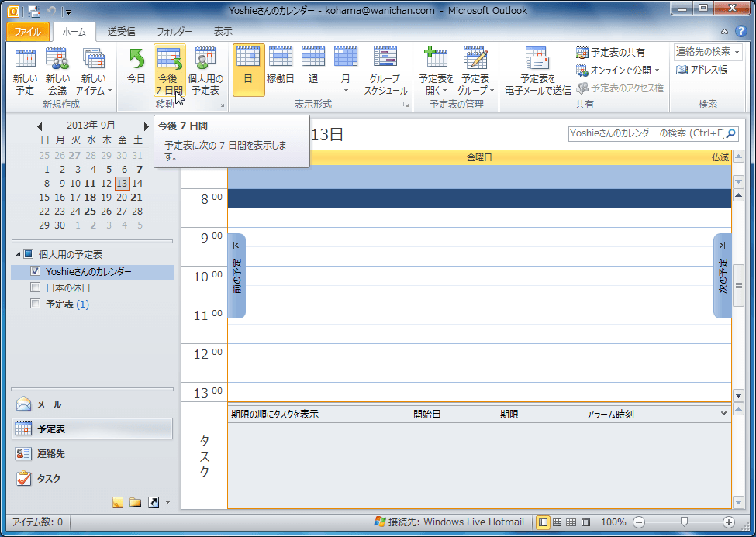Show the next 7 days (今後7日間)

[169, 71]
